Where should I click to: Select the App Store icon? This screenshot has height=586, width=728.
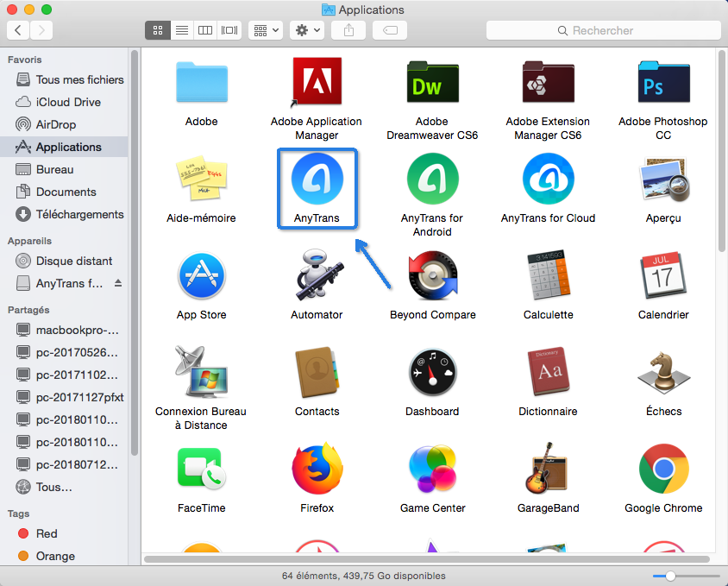(x=202, y=275)
